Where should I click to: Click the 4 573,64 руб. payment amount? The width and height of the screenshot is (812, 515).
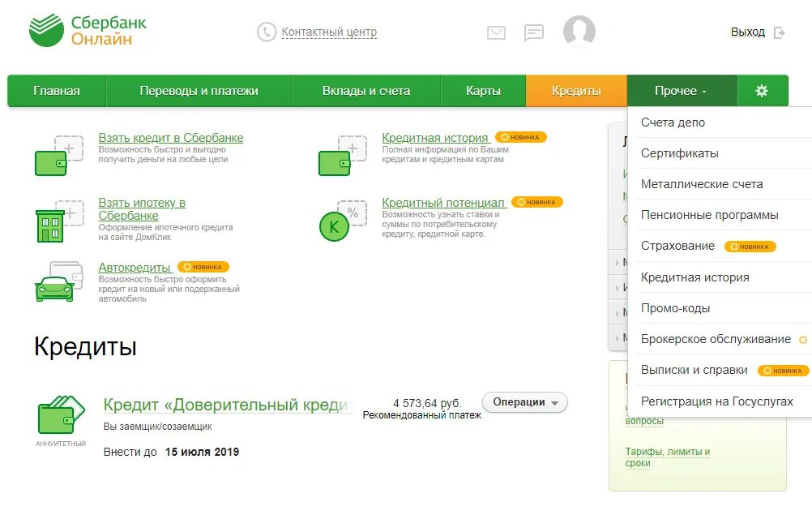427,403
